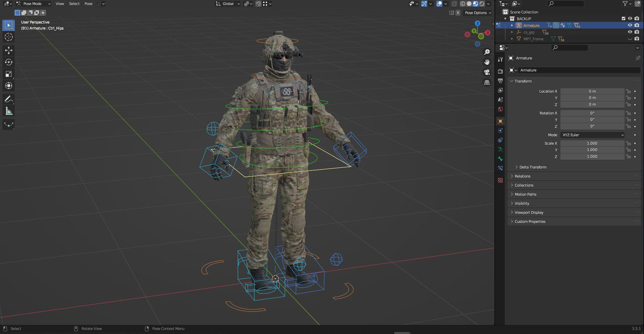Choose the Annotate pencil tool
Image resolution: width=644 pixels, height=334 pixels.
[x=8, y=99]
